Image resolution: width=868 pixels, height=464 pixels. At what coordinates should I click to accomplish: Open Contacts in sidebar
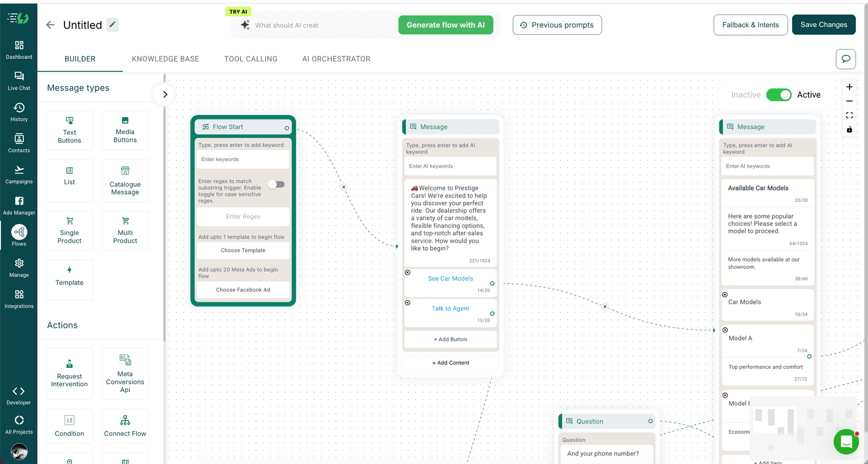19,143
